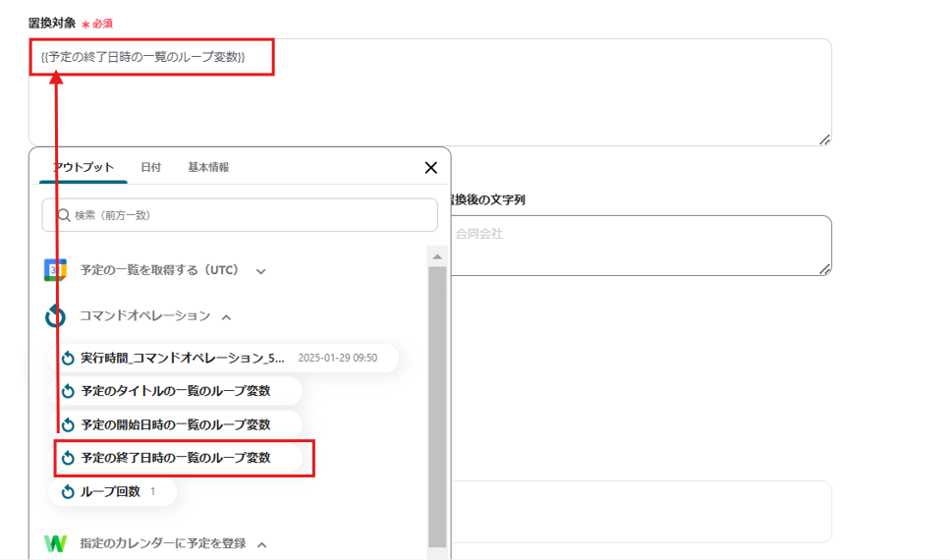The image size is (950, 560).
Task: Insert 予定の終了日時の一覧のループ変数
Action: point(175,458)
